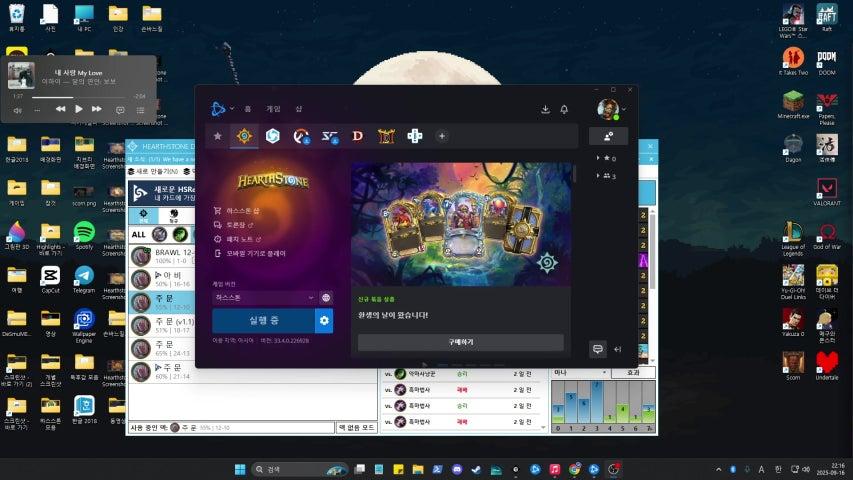The height and width of the screenshot is (480, 853).
Task: Open the notifications bell in Battle.net
Action: [x=564, y=109]
